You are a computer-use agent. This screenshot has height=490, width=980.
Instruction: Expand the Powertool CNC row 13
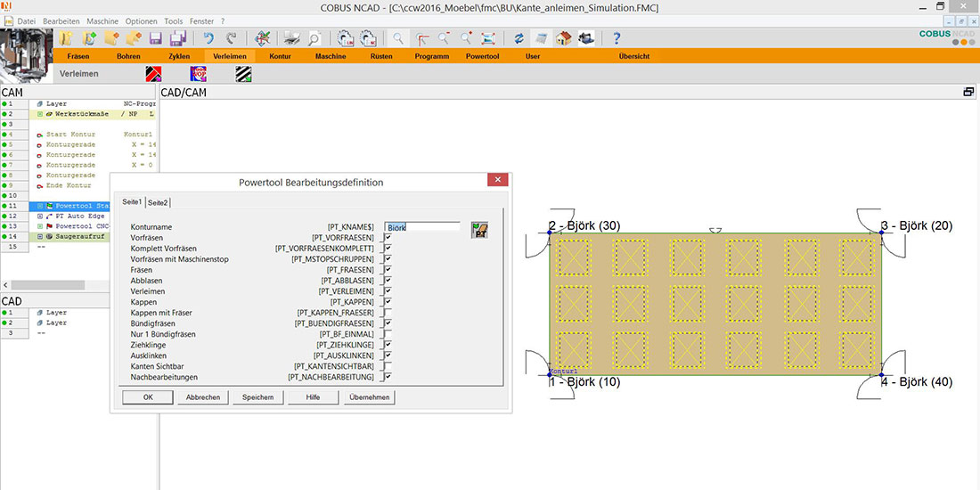(39, 226)
